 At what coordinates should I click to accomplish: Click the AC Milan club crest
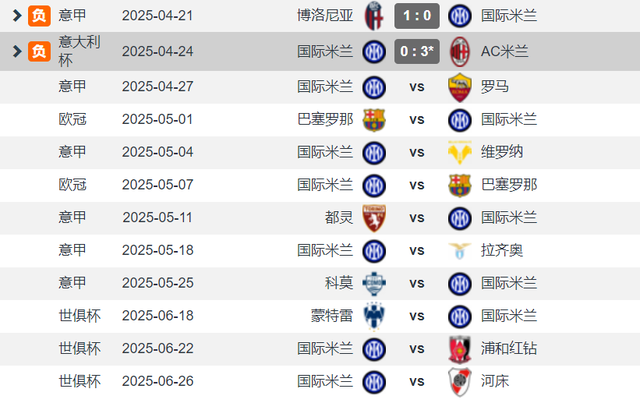460,51
